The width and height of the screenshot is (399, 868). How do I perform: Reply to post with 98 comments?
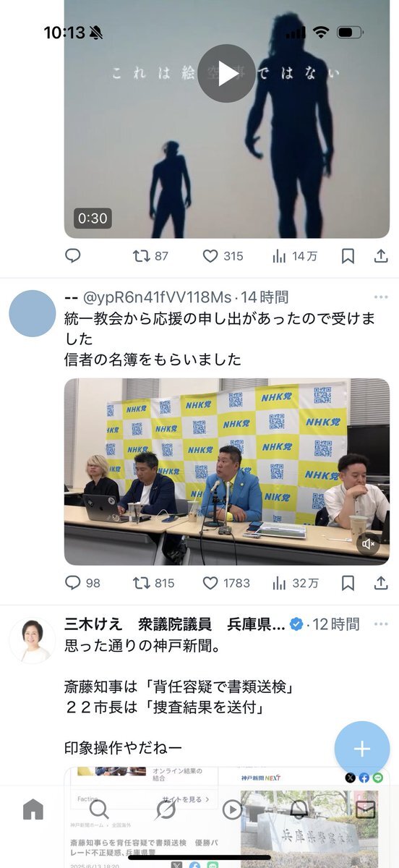point(82,583)
